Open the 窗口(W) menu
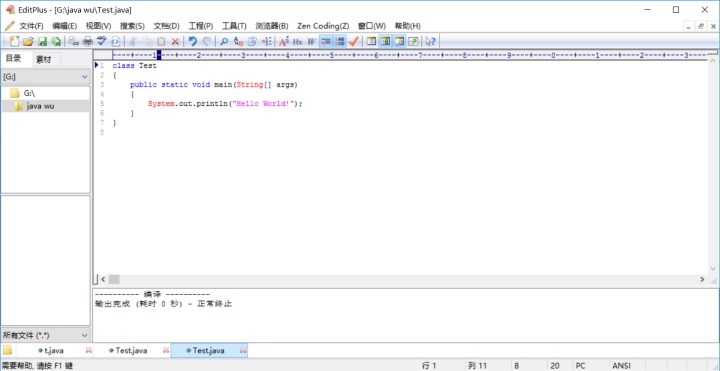 click(372, 26)
